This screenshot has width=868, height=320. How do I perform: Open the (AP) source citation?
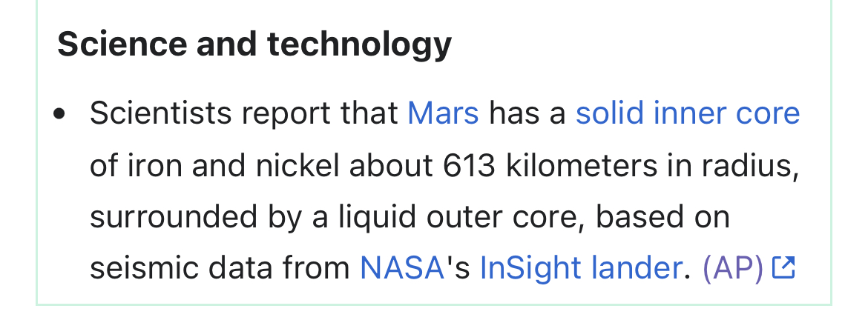[x=733, y=267]
